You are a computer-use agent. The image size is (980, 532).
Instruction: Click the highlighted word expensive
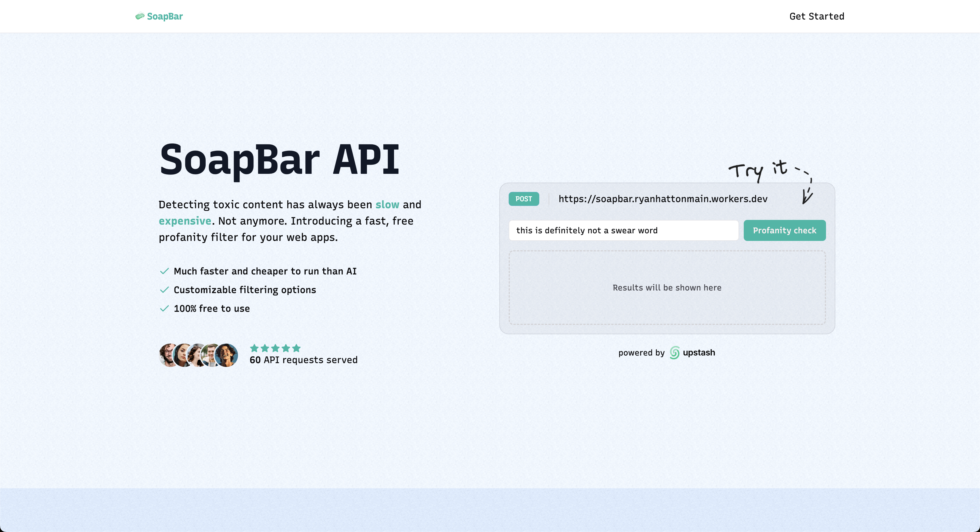click(185, 221)
